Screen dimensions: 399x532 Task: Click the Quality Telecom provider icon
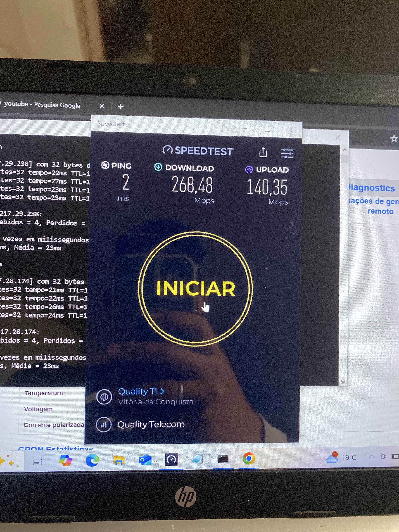pos(104,425)
